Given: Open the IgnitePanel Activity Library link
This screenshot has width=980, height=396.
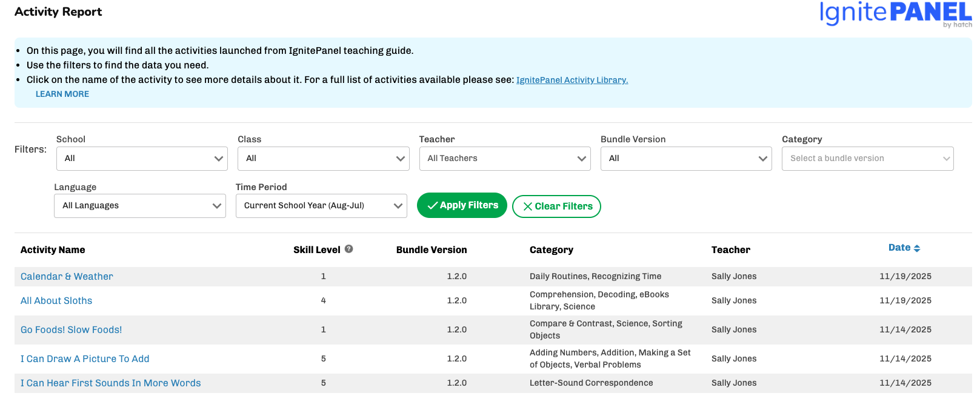Looking at the screenshot, I should 572,80.
